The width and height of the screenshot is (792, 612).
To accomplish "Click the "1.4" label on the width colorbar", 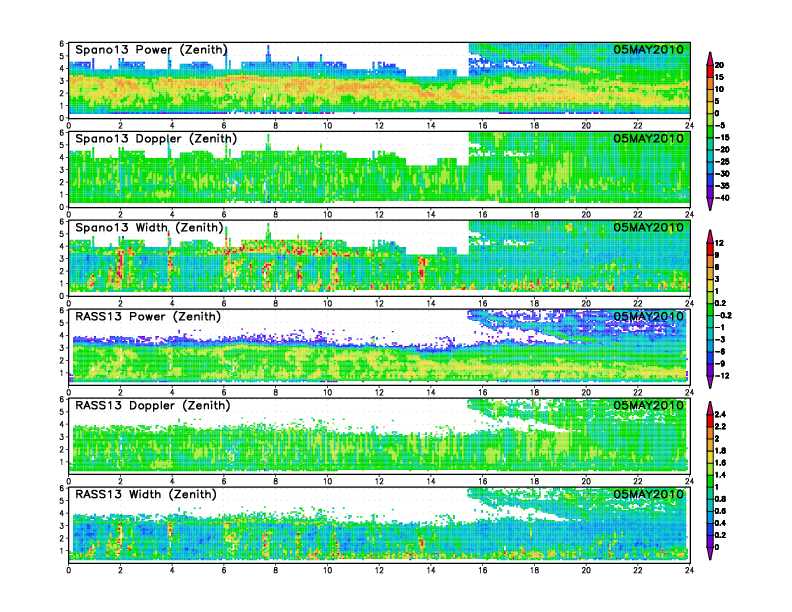I will click(x=720, y=475).
